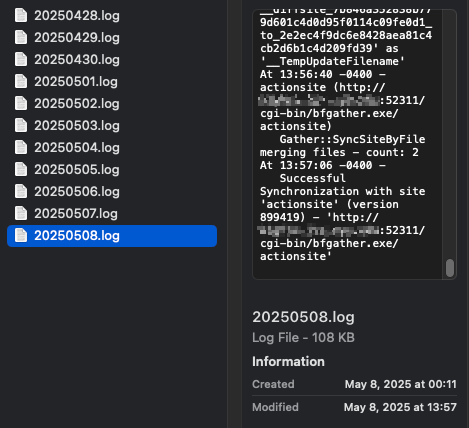Viewport: 469px width, 428px height.
Task: Select the 20250505.log file name
Action: 77,170
